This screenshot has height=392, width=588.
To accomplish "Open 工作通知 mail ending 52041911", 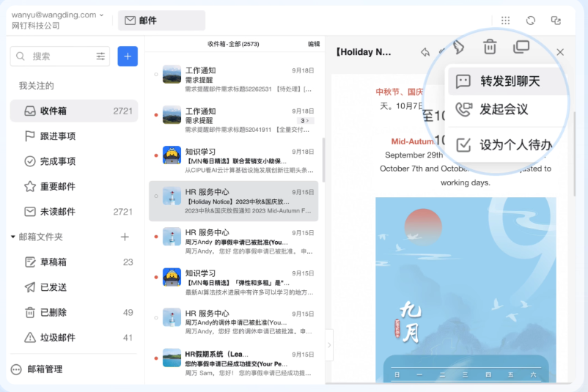I will pyautogui.click(x=234, y=120).
